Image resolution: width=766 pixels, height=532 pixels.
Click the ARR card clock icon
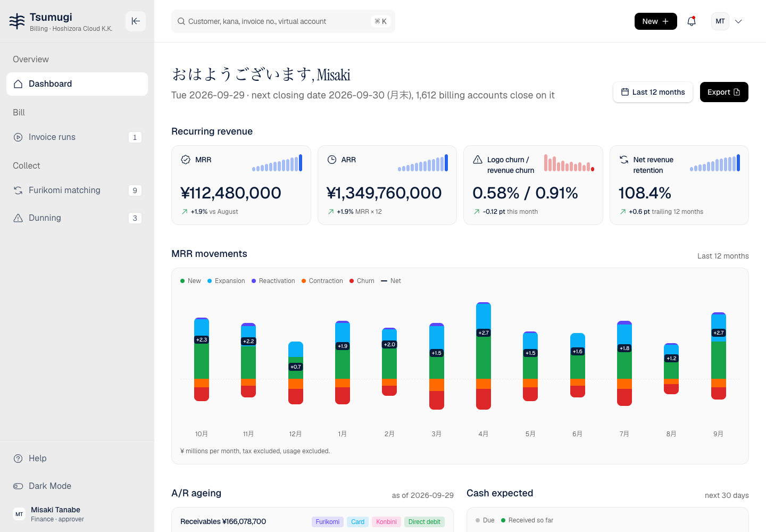(332, 160)
